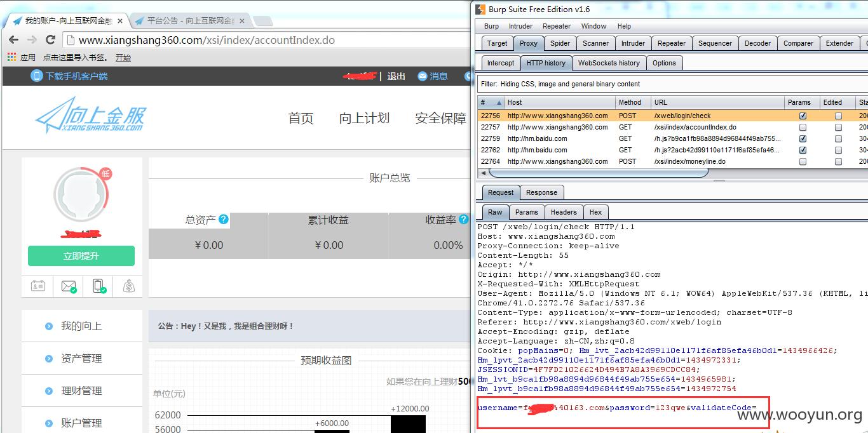This screenshot has height=433, width=868.
Task: Click the 退出 logout link
Action: (x=397, y=76)
